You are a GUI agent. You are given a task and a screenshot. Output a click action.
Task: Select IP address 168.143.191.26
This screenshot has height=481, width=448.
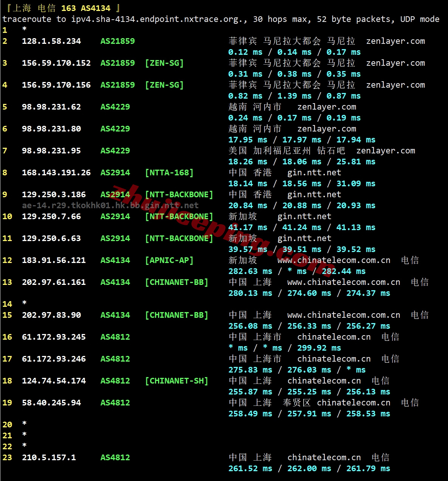[x=56, y=173]
